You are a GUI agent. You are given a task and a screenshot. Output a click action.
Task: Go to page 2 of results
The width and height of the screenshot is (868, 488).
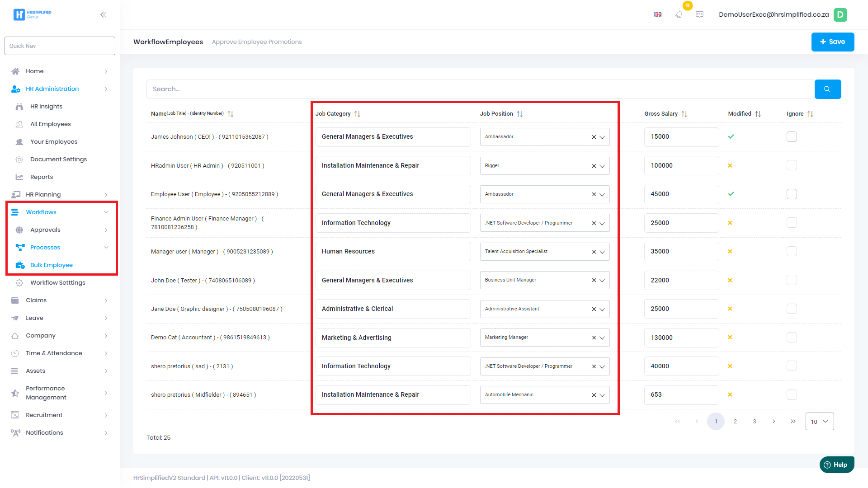pyautogui.click(x=735, y=421)
